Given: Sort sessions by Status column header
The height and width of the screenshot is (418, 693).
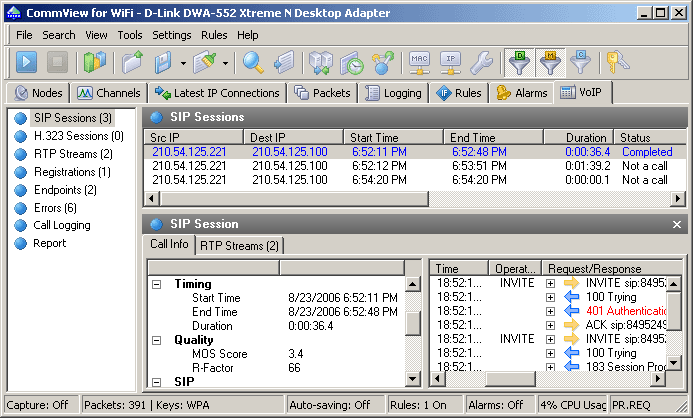Looking at the screenshot, I should pyautogui.click(x=650, y=137).
